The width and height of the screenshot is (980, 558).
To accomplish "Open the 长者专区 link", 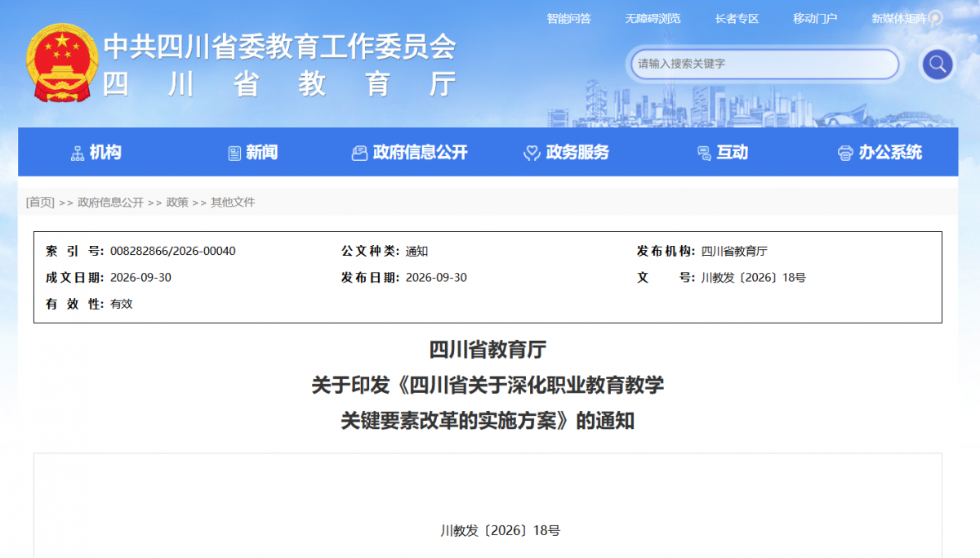I will [x=737, y=18].
